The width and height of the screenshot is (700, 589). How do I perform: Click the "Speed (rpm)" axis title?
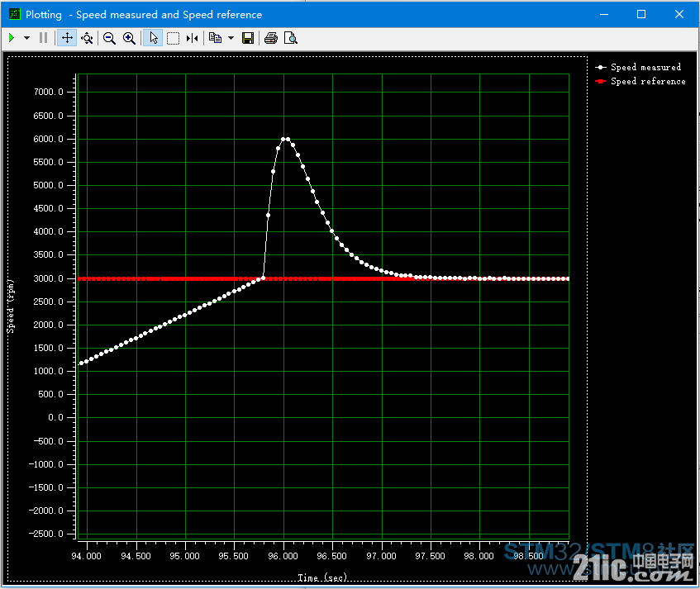(x=10, y=306)
